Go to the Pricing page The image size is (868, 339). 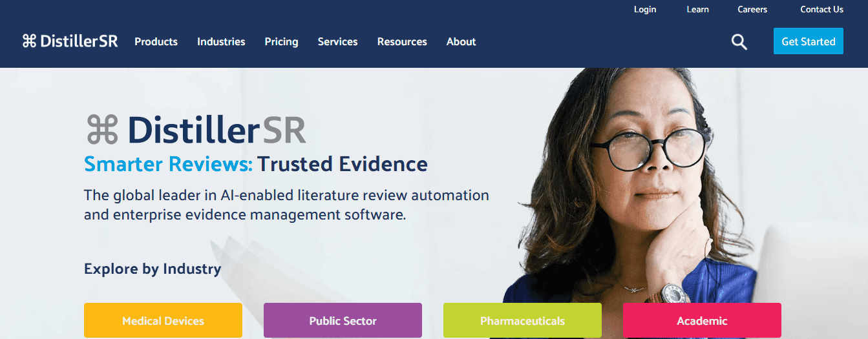click(x=281, y=42)
